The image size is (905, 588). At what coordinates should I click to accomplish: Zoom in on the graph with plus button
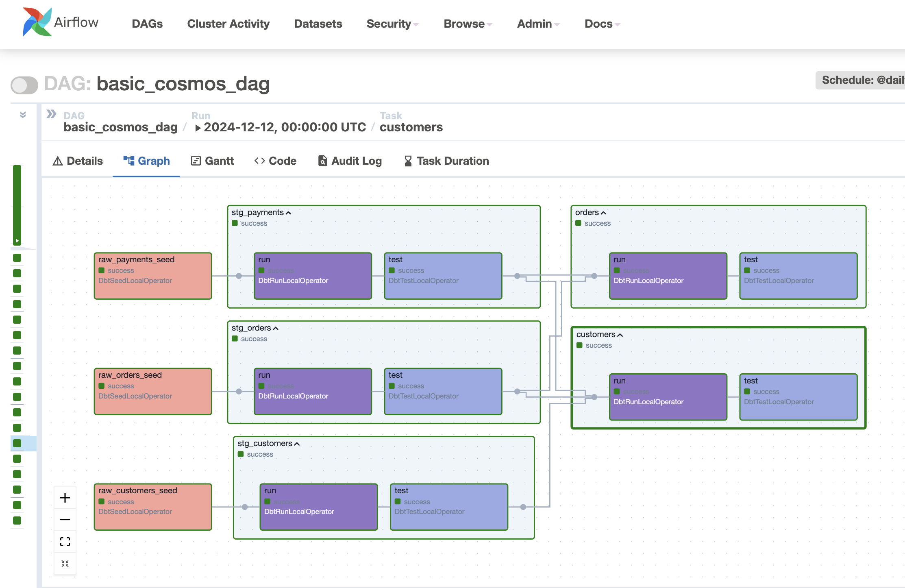coord(65,498)
